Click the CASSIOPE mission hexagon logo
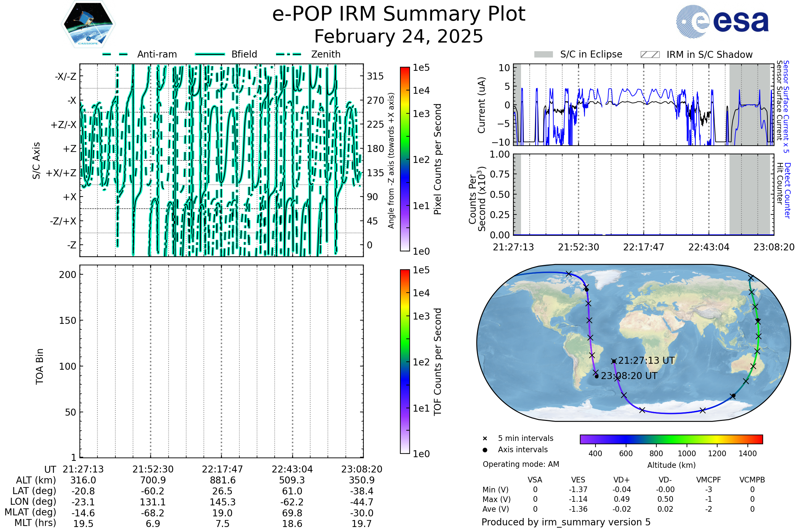798x532 pixels. click(x=88, y=24)
